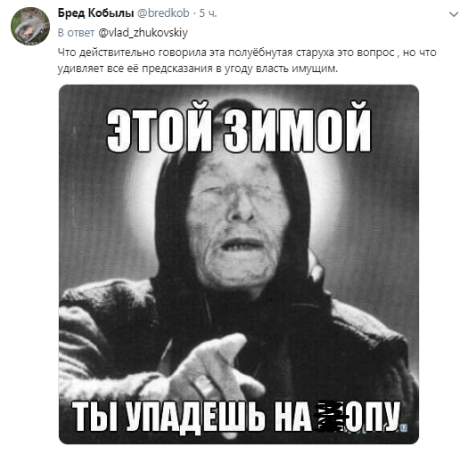This screenshot has height=455, width=476.
Task: Visit the @bredkob handle link
Action: pos(163,13)
